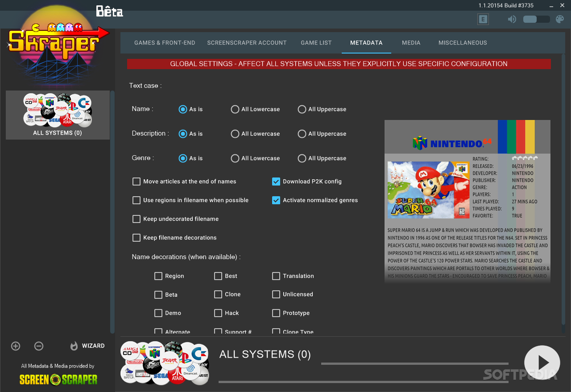The width and height of the screenshot is (571, 392).
Task: Check the Best decoration box
Action: tap(218, 276)
